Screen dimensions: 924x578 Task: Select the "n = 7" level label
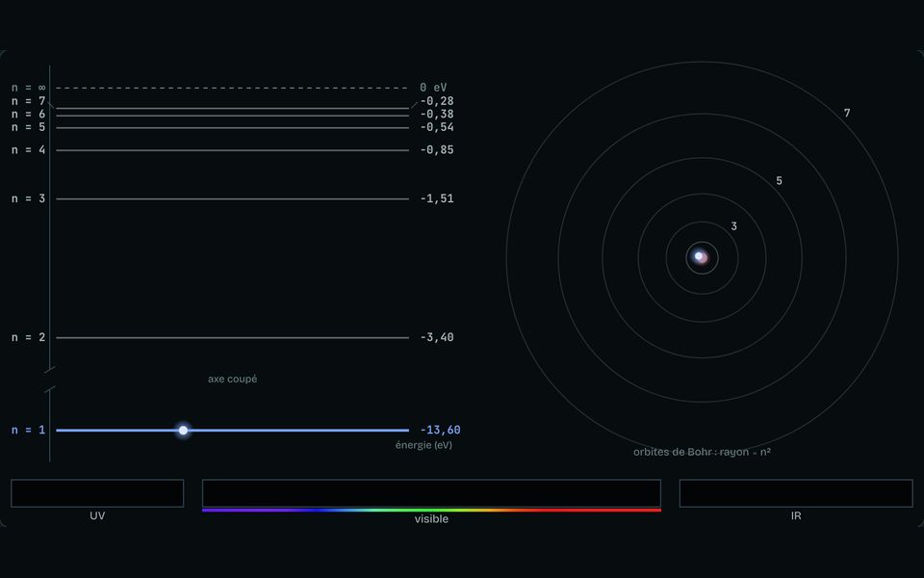click(x=28, y=101)
